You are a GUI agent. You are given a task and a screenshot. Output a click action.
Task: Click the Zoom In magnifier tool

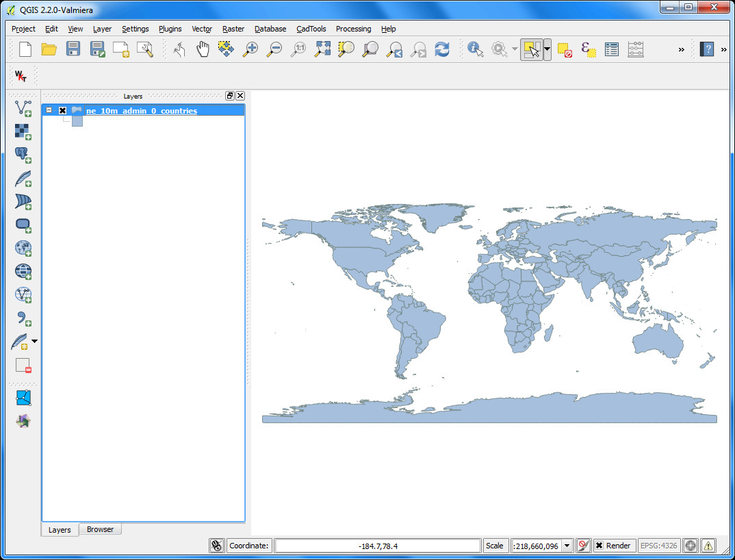tap(250, 49)
